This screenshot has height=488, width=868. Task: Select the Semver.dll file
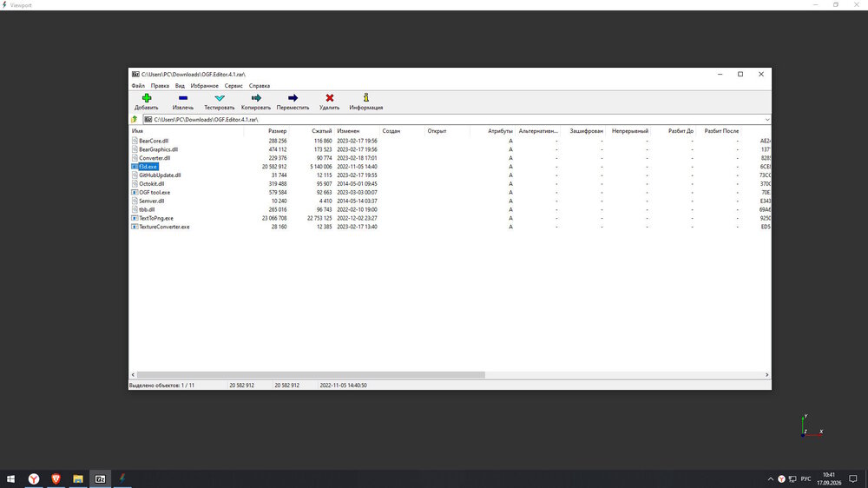(x=151, y=201)
